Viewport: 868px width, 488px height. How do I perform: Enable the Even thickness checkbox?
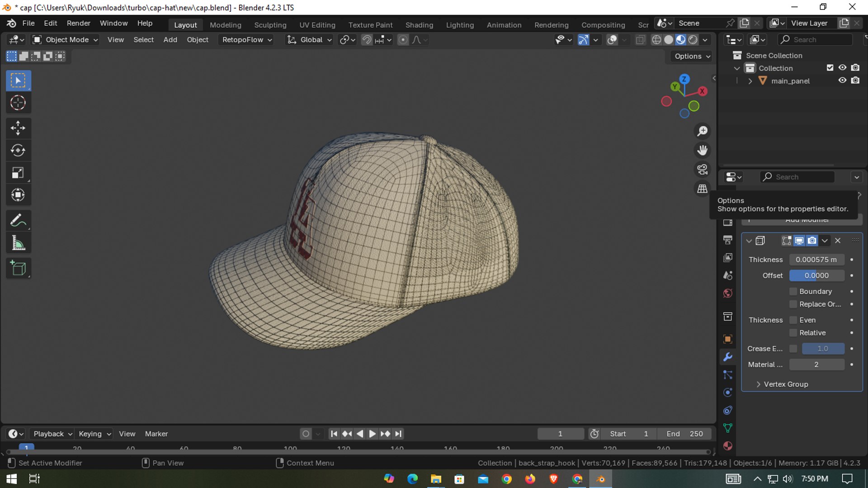click(x=793, y=320)
